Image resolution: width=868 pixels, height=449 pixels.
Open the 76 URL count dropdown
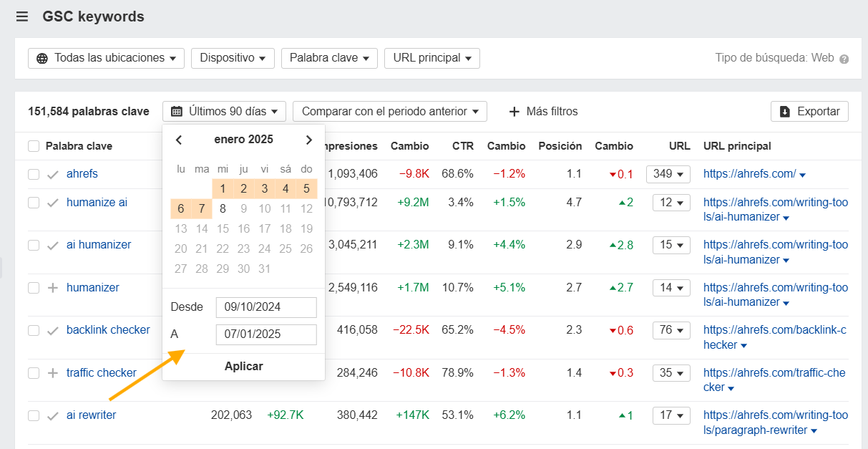(671, 330)
